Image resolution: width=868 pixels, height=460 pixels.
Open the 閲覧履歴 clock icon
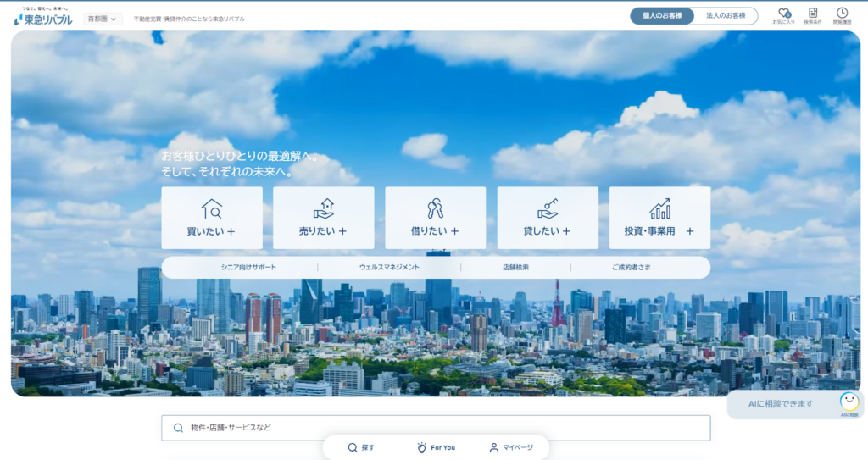coord(842,15)
